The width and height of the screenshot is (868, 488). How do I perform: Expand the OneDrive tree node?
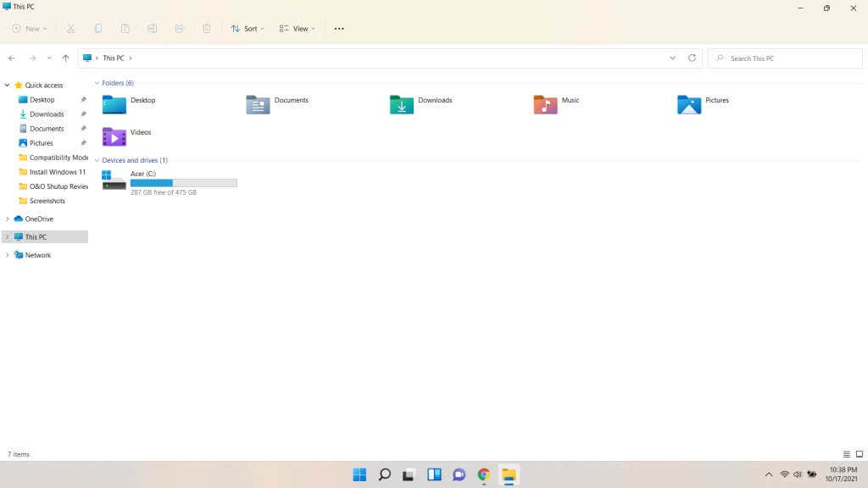click(x=8, y=219)
